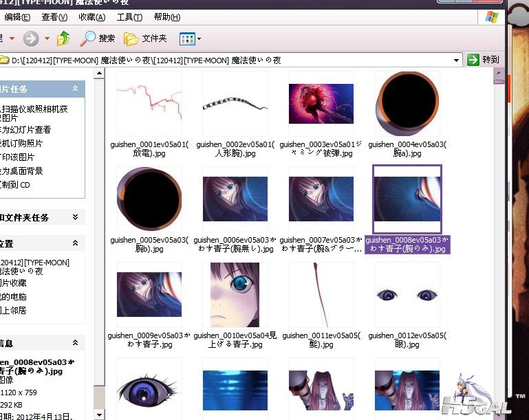
Task: Click the side pane scroll up arrow
Action: pos(99,73)
